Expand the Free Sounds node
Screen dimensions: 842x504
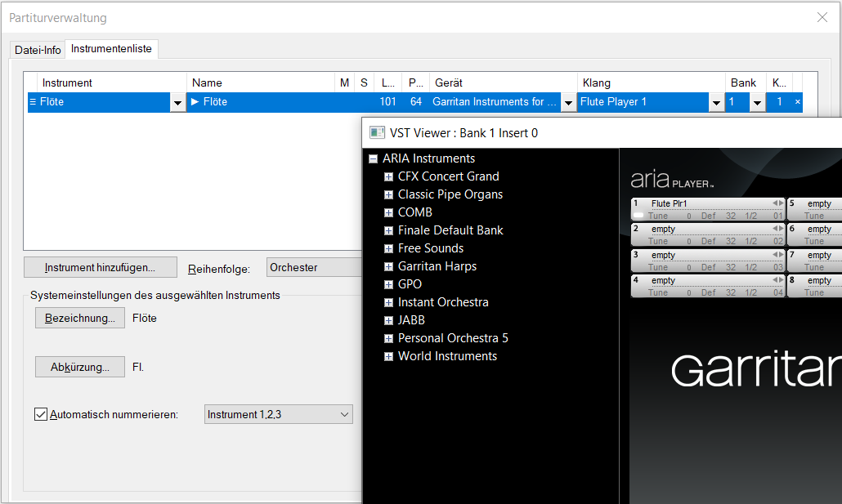[389, 248]
